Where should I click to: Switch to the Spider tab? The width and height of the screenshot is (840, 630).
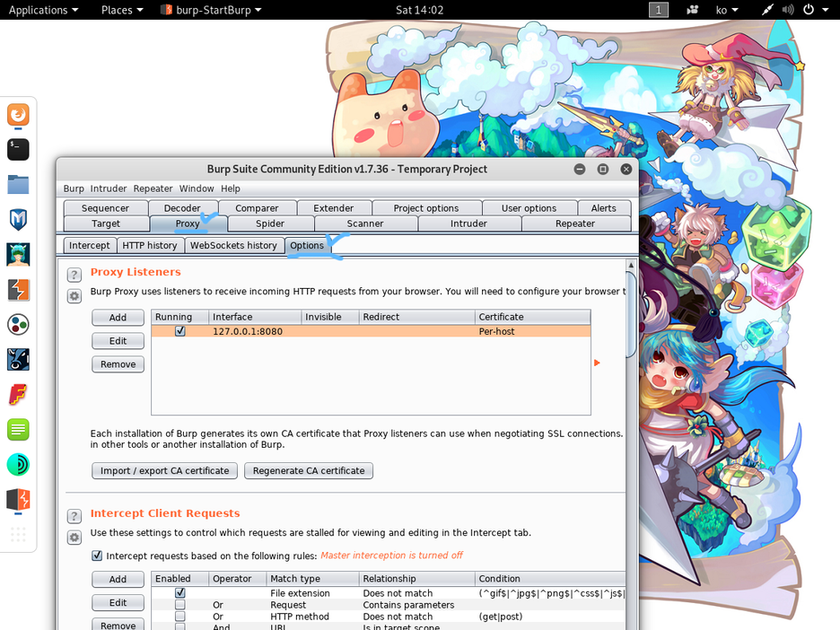(270, 223)
